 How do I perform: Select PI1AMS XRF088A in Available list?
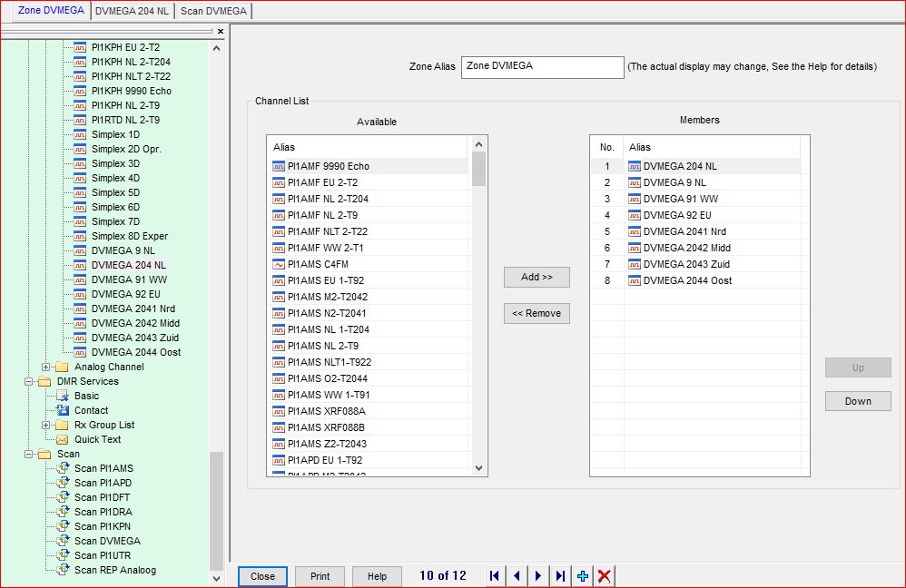click(369, 411)
